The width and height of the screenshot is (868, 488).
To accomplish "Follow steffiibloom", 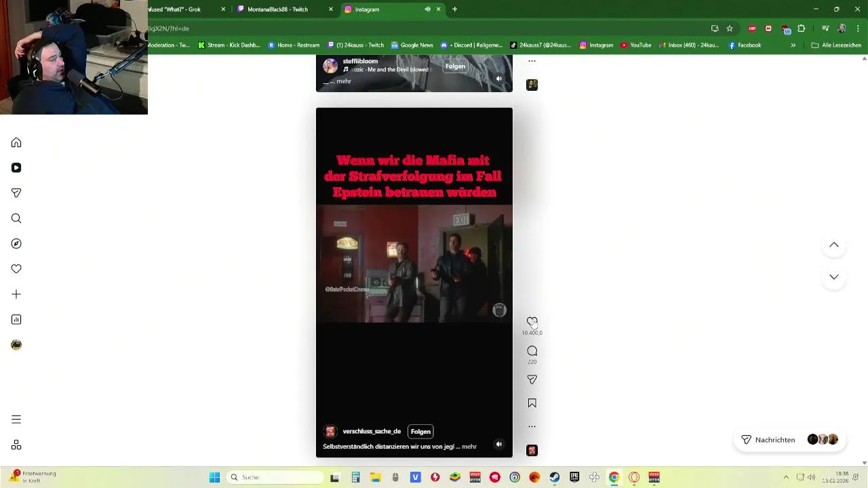I will pos(455,66).
